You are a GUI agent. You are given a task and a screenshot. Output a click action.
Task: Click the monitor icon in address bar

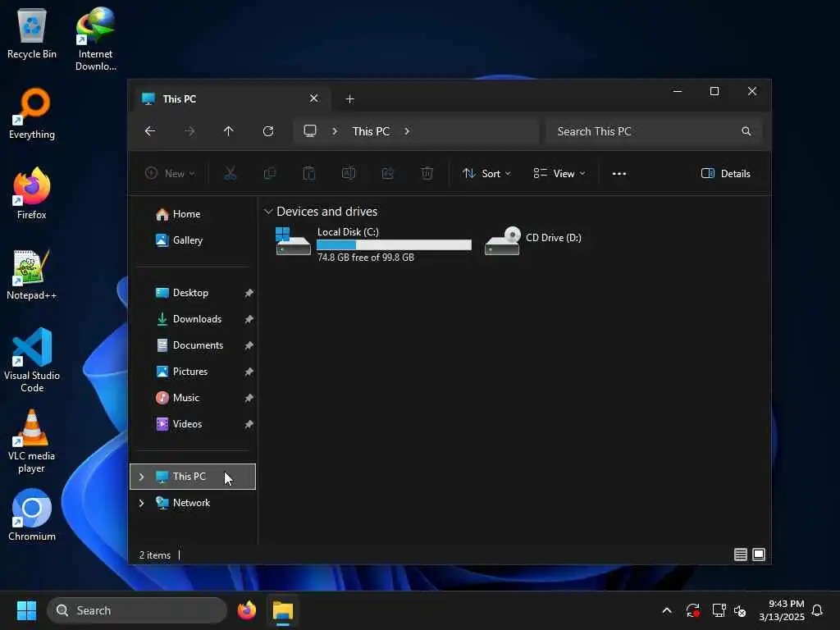310,131
